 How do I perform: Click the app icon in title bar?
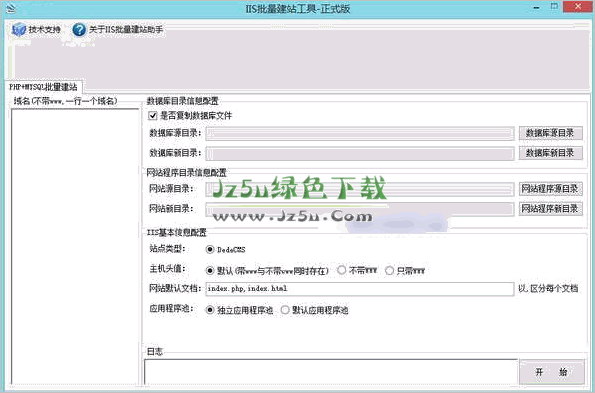(11, 8)
